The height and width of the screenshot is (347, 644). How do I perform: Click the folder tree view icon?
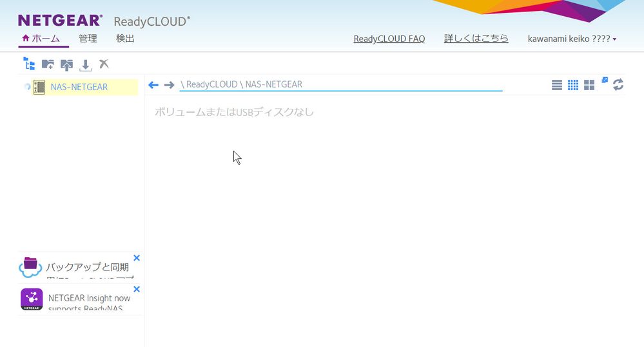click(x=29, y=64)
